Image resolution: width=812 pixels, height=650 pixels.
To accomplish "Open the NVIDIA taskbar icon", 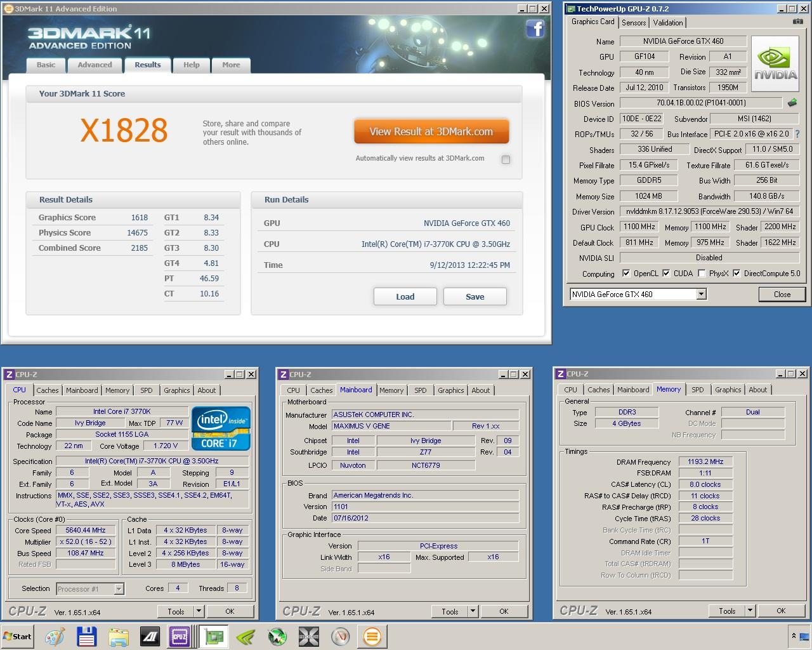I will 246,637.
